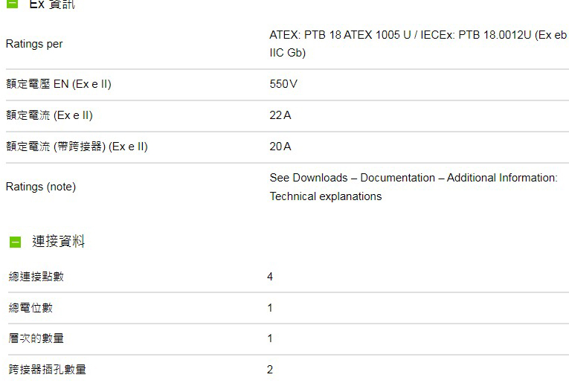Select the Ratings (note) label
The image size is (569, 392).
pos(41,187)
